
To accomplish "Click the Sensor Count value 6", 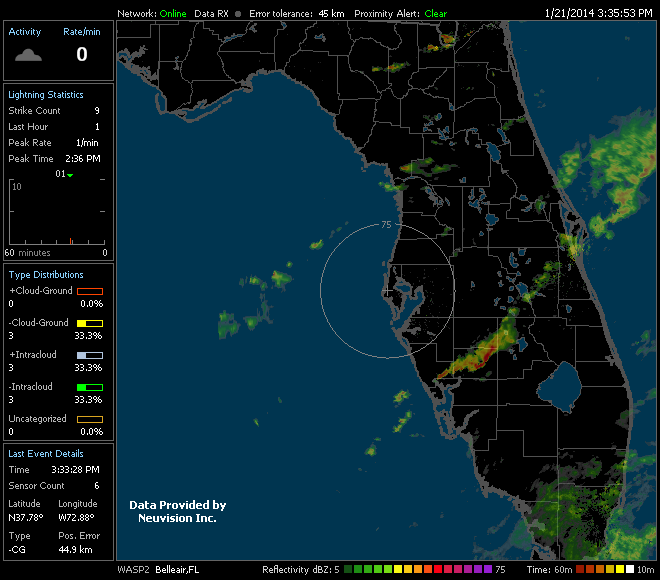I will click(97, 486).
